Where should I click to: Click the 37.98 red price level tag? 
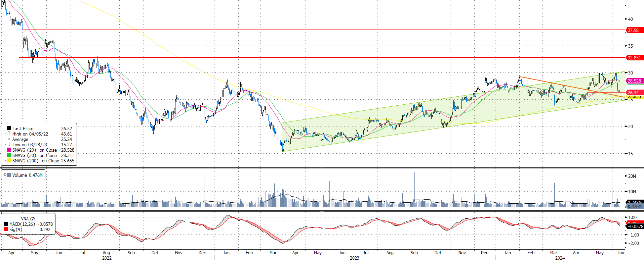tap(635, 30)
